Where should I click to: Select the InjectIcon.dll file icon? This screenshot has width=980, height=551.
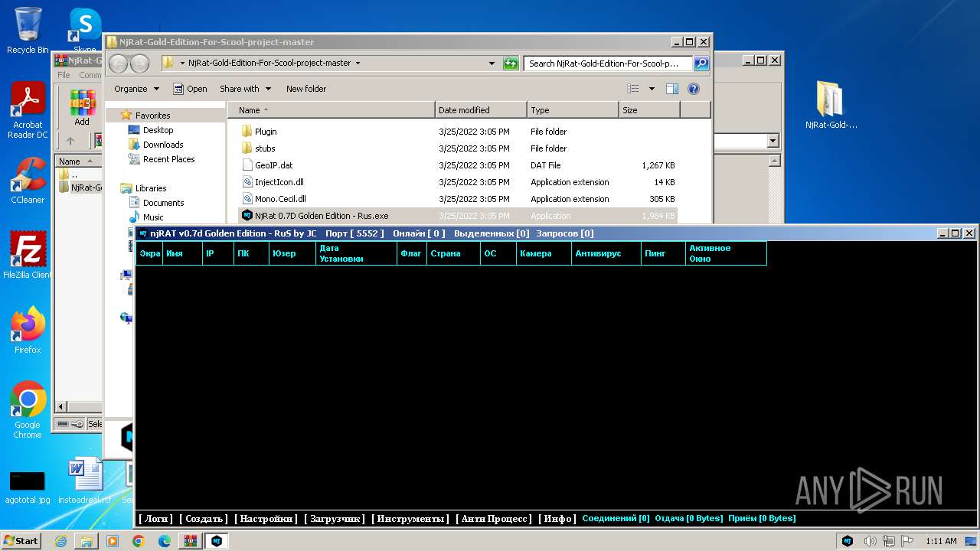(x=247, y=182)
